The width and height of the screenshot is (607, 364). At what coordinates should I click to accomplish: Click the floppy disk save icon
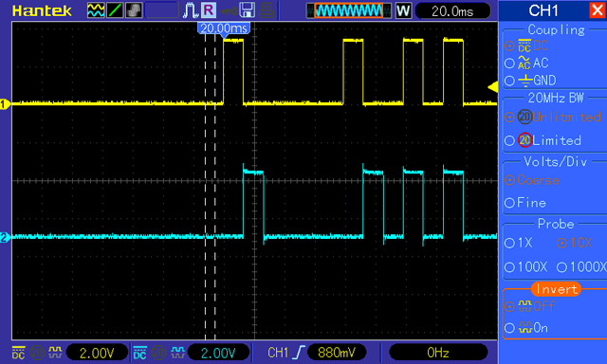247,10
